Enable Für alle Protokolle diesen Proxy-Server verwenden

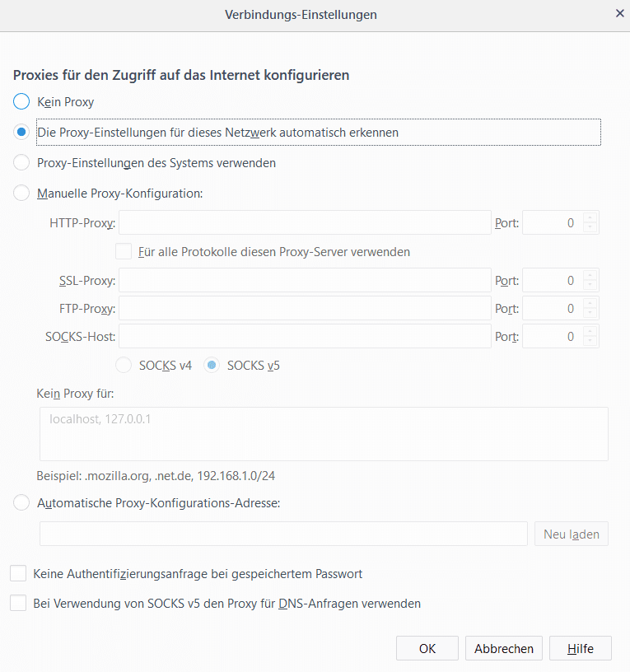point(124,251)
